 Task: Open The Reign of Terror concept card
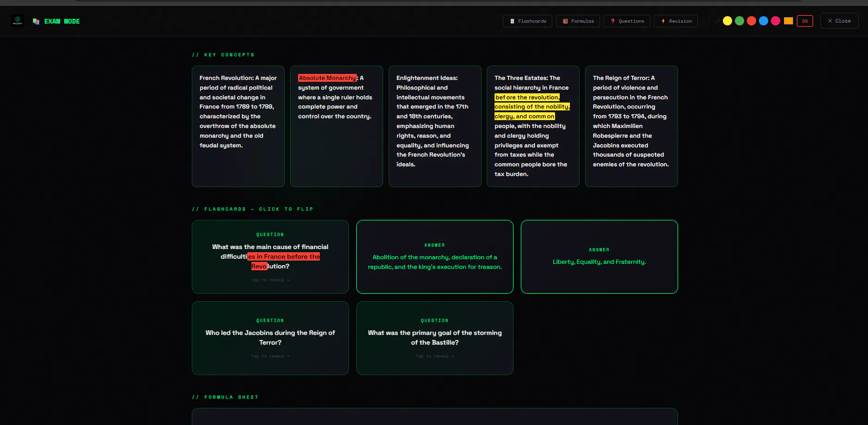click(x=631, y=126)
